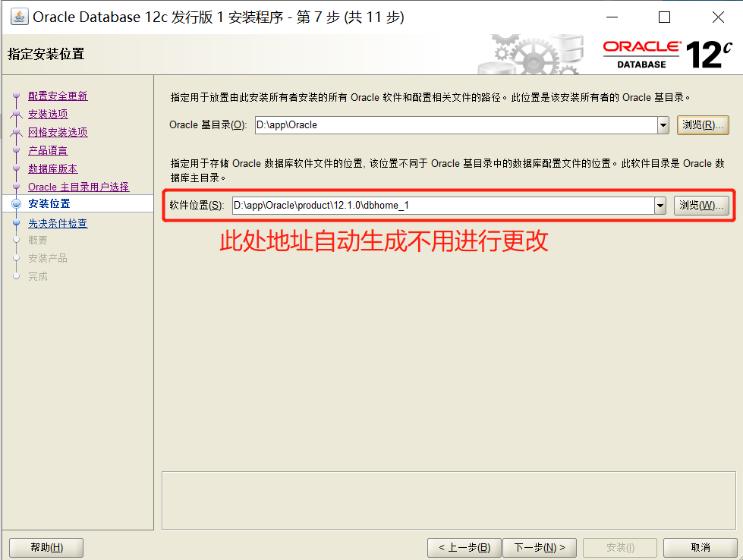Go to 先决条件检查 step

tap(58, 223)
